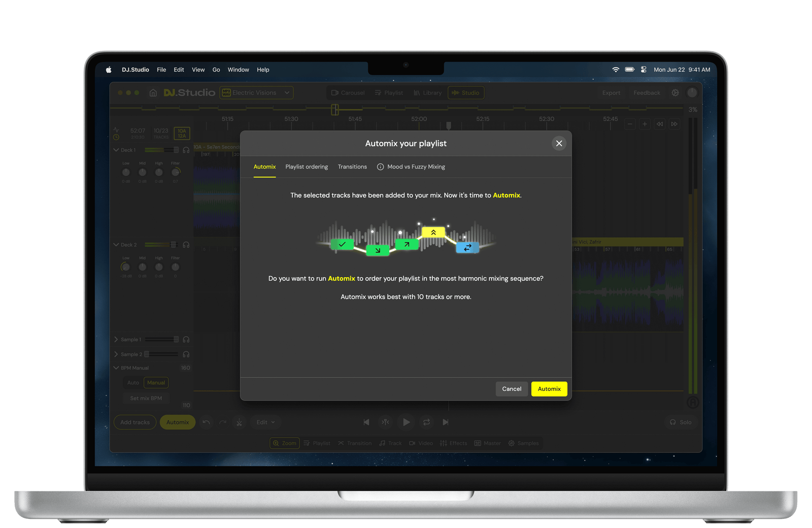Image resolution: width=812 pixels, height=528 pixels.
Task: Open the bottom Effects panel
Action: [x=454, y=443]
